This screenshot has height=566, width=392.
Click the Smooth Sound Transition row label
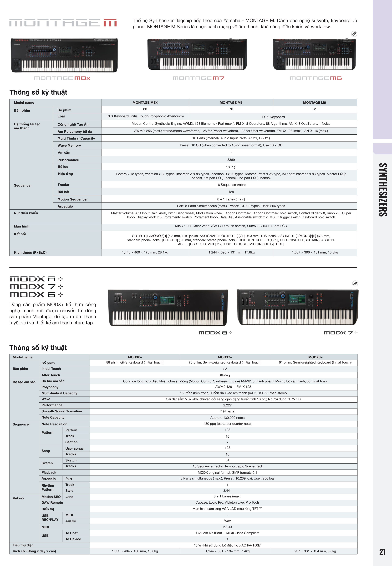point(62,411)
